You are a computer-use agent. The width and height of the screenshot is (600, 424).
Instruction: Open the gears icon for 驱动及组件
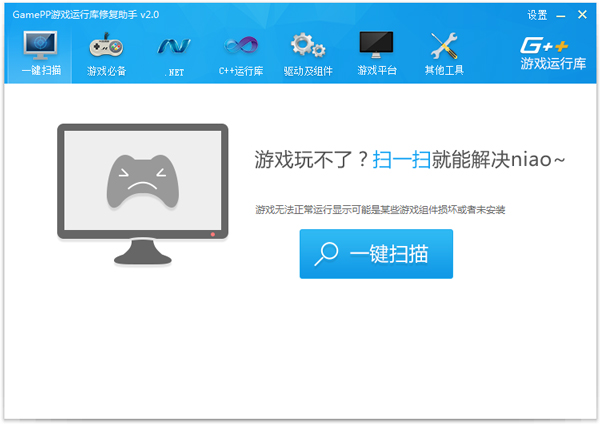308,46
